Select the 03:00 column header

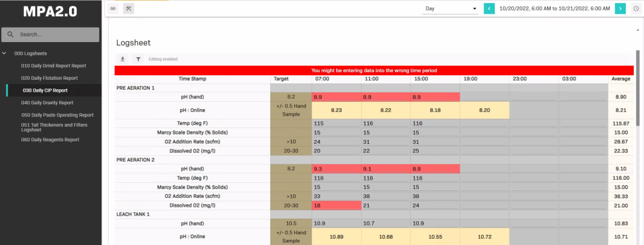583,79
